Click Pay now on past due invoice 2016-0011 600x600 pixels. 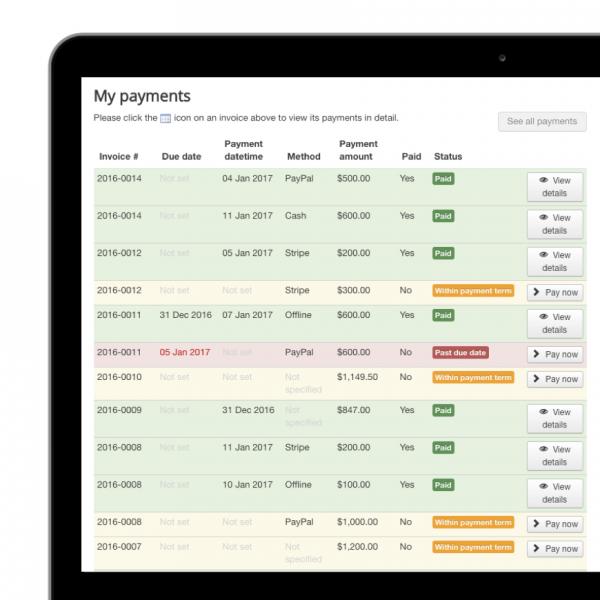click(x=555, y=355)
